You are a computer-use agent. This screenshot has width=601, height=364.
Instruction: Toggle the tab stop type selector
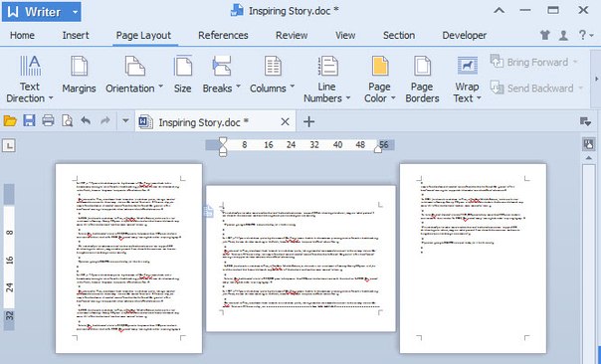tap(9, 145)
